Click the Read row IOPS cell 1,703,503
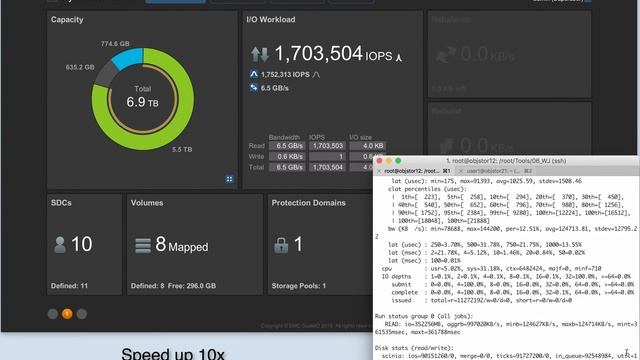 327,146
